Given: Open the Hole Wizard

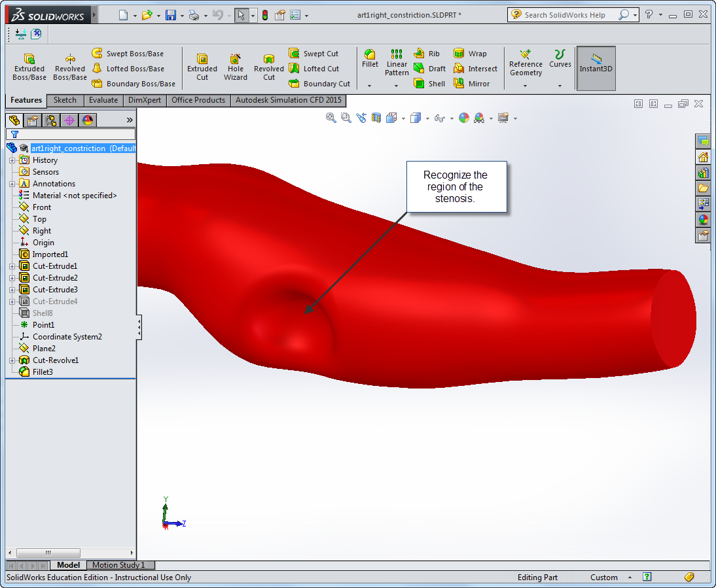Looking at the screenshot, I should point(235,67).
